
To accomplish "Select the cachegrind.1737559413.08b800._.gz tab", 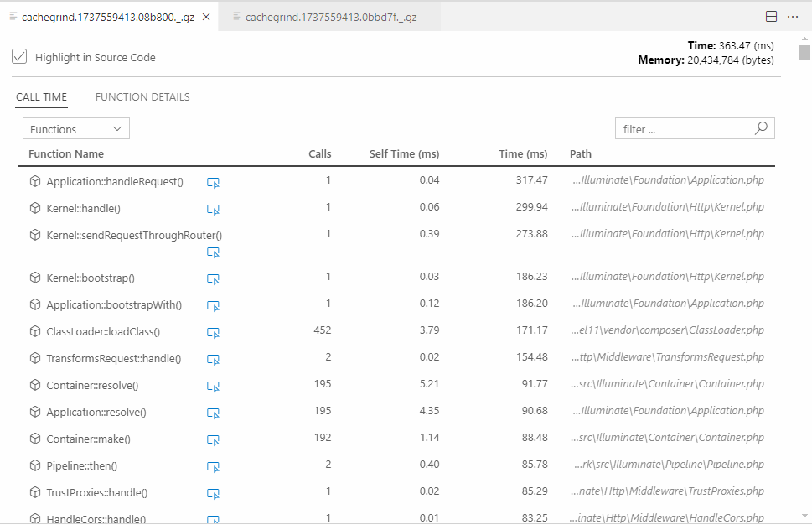I will click(108, 17).
